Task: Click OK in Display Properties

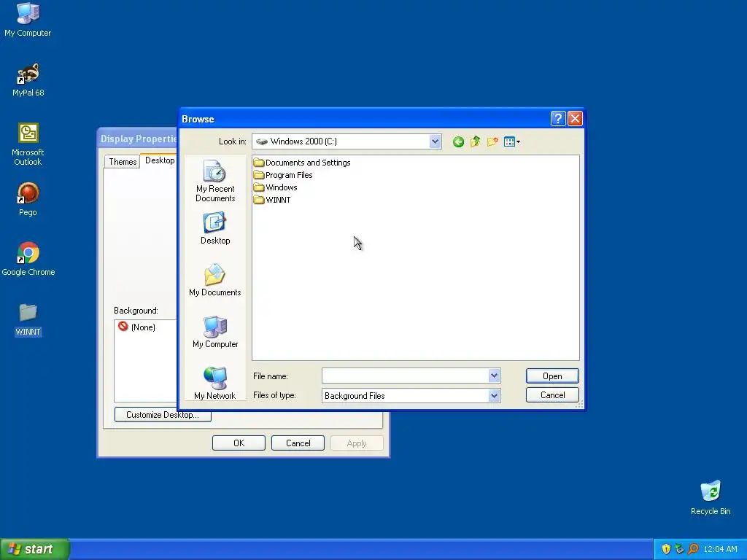Action: click(239, 443)
